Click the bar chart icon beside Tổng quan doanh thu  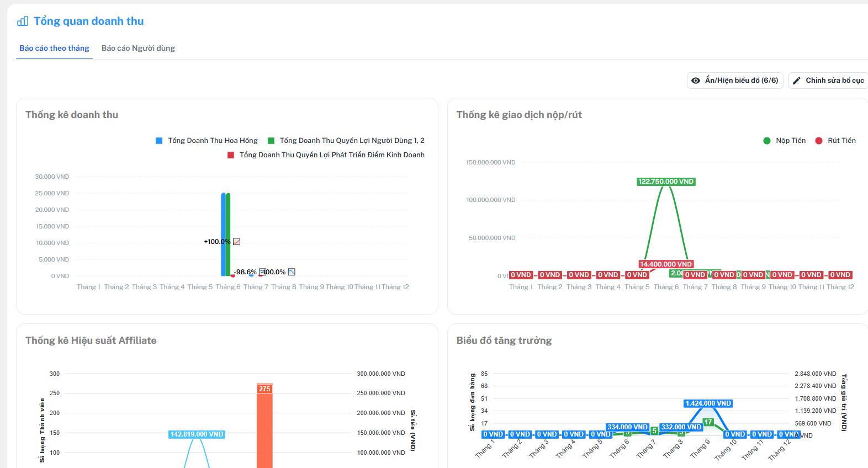(23, 22)
